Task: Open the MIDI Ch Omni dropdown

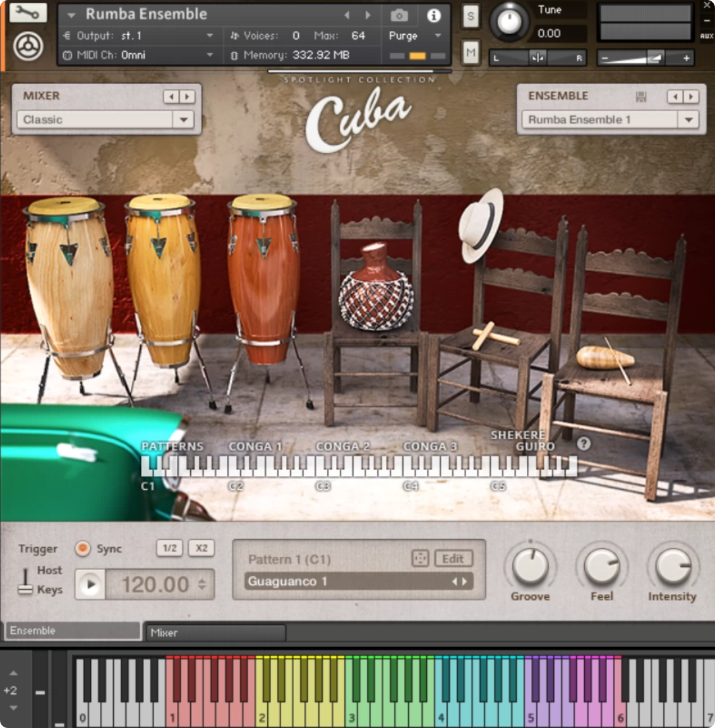Action: pyautogui.click(x=138, y=55)
